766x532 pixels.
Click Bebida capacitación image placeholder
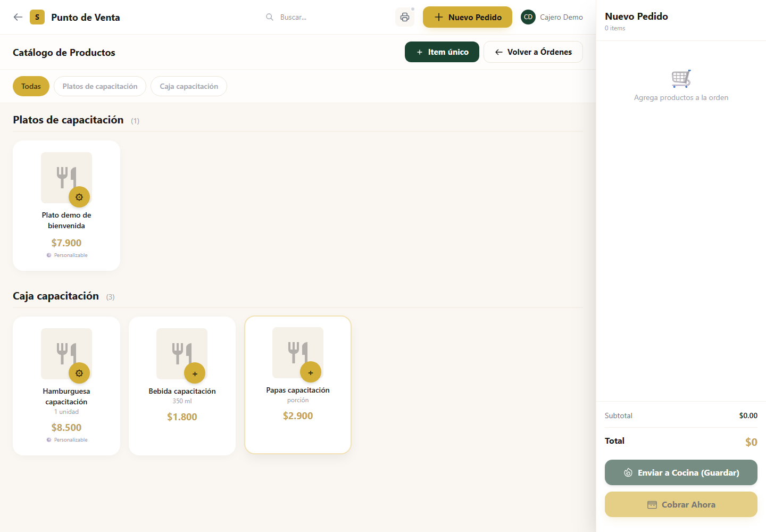(182, 354)
